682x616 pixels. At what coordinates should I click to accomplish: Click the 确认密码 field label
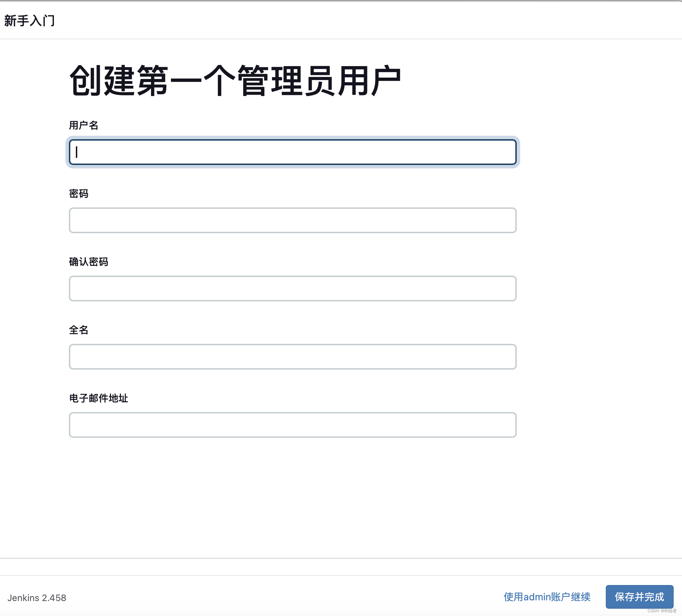(x=89, y=262)
